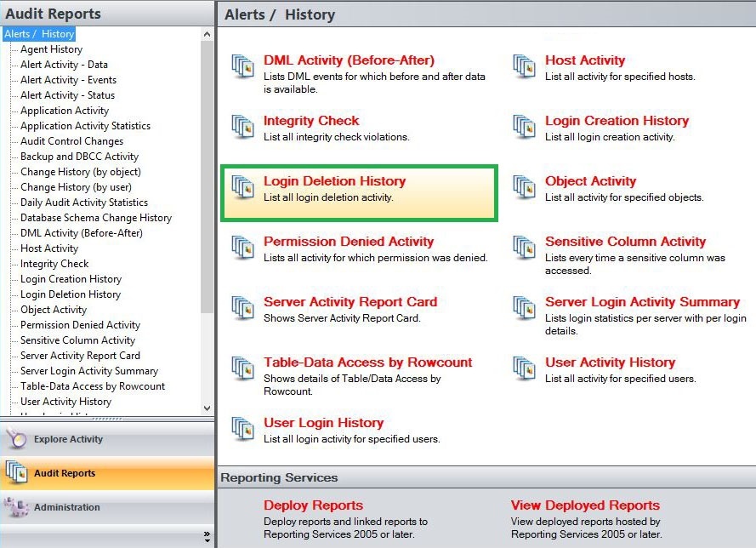756x548 pixels.
Task: Select Application Activity Statistics tree item
Action: 85,126
